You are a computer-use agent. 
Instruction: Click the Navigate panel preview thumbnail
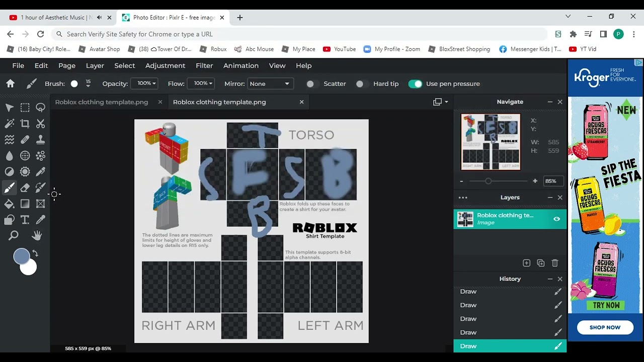491,142
